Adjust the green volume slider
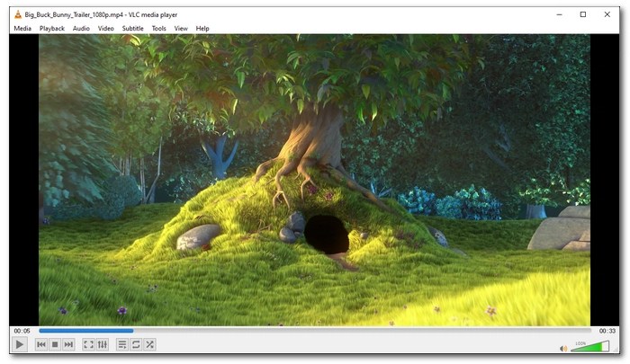 coord(589,346)
